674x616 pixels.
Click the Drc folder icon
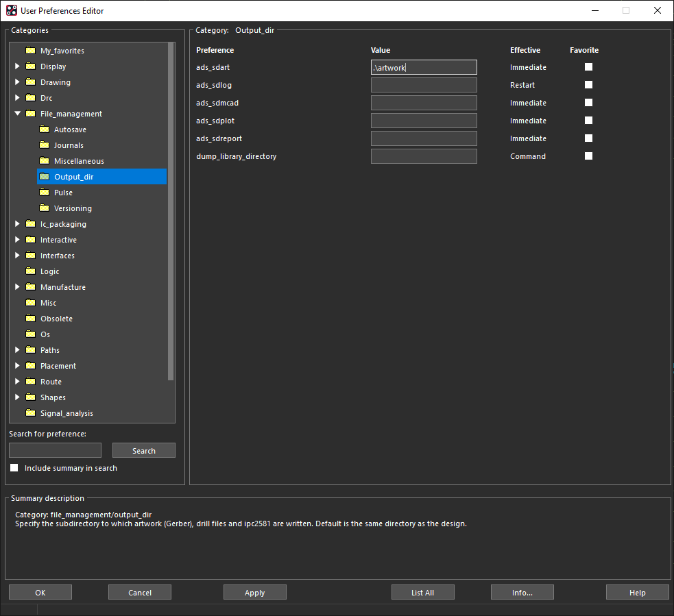tap(31, 97)
